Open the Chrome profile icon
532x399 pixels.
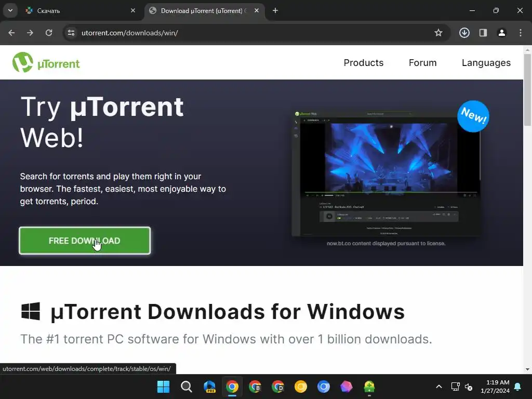click(x=502, y=33)
